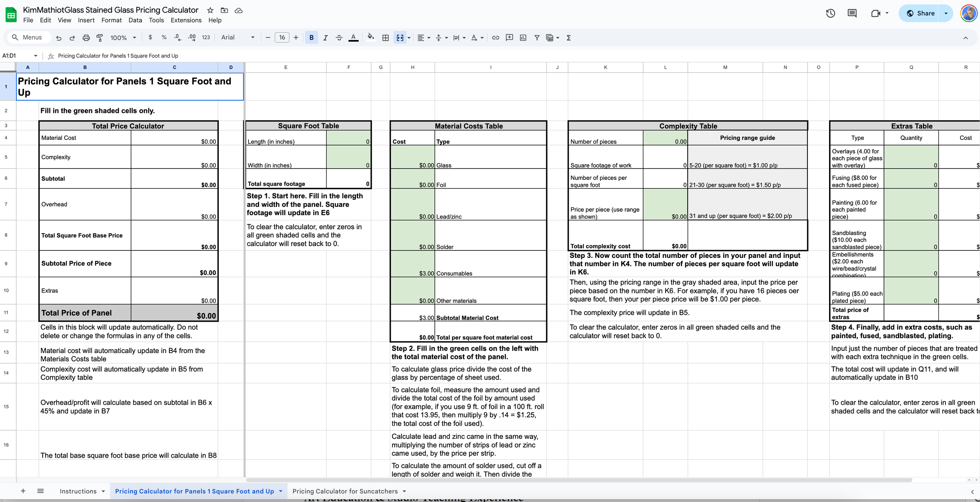
Task: Open the fill color paint bucket
Action: tap(370, 38)
